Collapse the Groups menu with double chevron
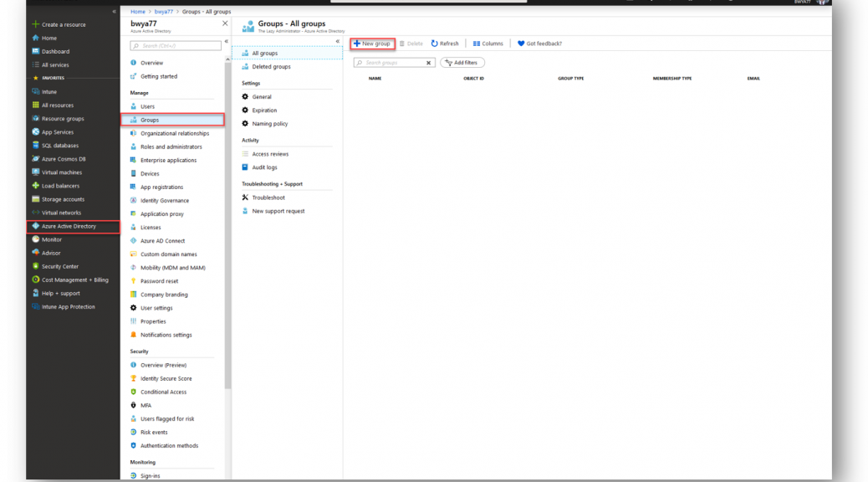 point(338,41)
